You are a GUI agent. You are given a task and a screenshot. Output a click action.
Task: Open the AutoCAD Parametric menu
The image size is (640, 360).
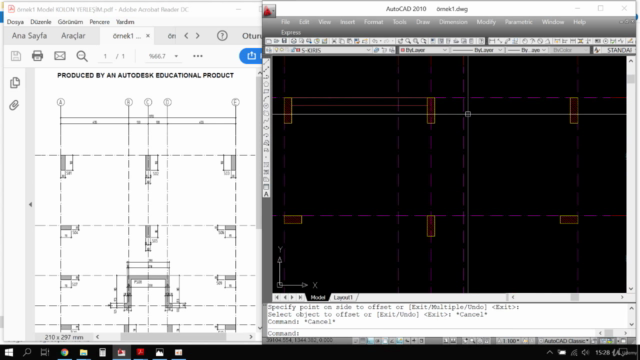[518, 22]
